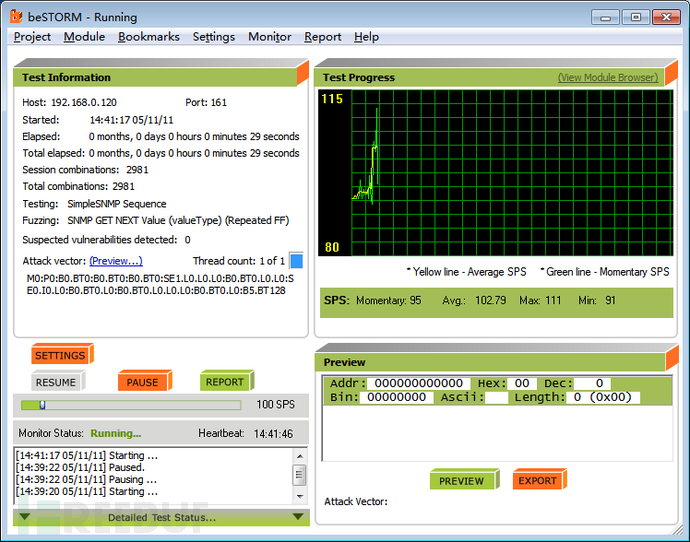
Task: Expand Detailed Test Status right arrow
Action: [x=298, y=517]
